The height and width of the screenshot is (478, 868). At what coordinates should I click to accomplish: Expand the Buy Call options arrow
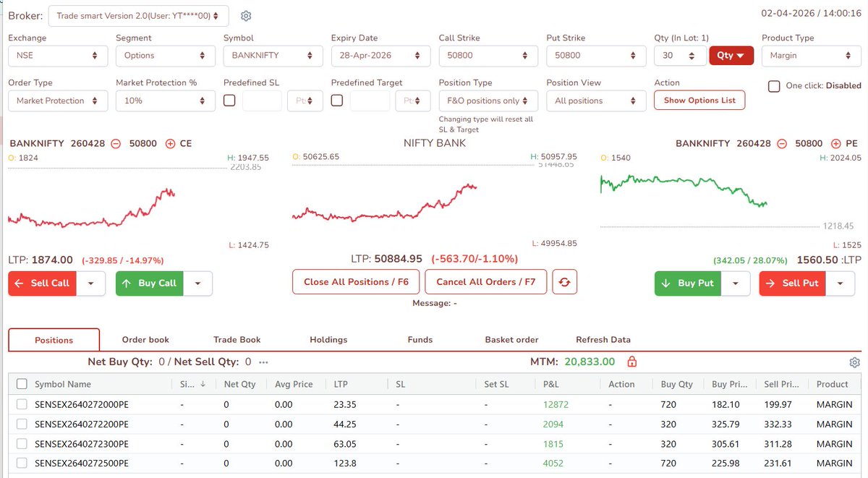pos(198,283)
